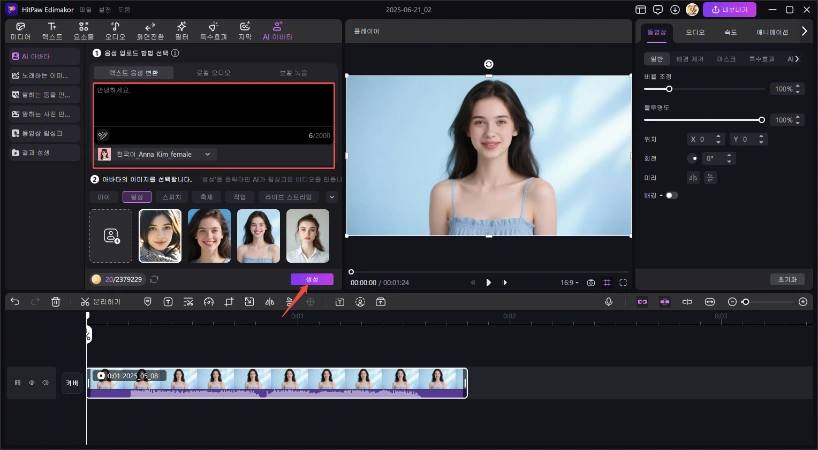Open the 자막 (Subtitles) tool
818x450 pixels.
[x=245, y=31]
